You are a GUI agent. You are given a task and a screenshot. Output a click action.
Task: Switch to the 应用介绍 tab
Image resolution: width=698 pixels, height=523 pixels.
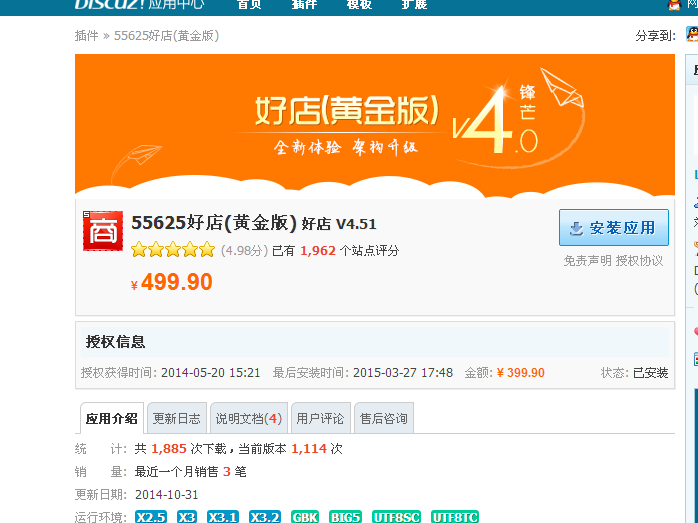click(x=112, y=418)
